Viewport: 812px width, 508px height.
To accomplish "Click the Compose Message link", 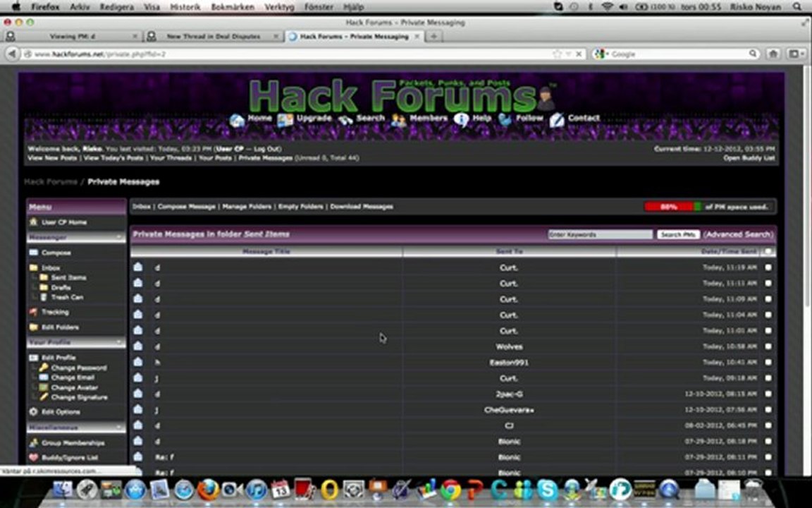I will [x=186, y=206].
